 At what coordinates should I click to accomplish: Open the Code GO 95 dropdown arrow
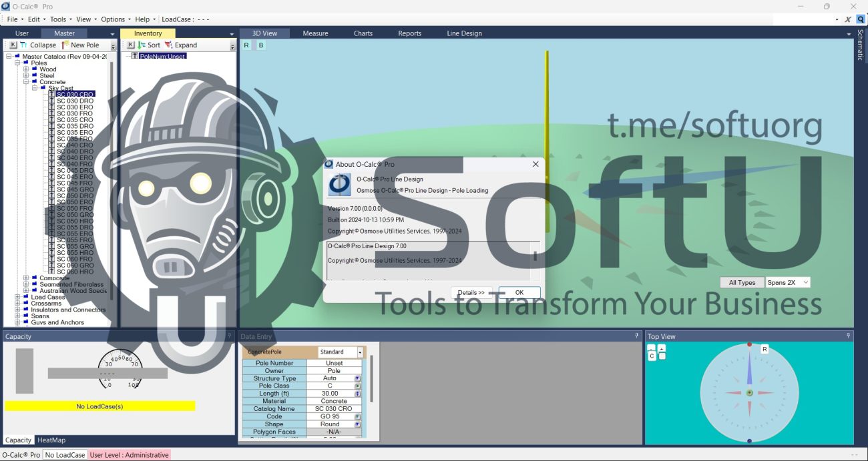pyautogui.click(x=358, y=416)
